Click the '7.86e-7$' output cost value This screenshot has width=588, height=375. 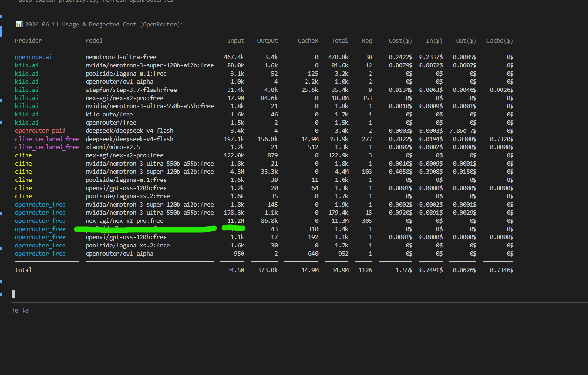point(463,131)
